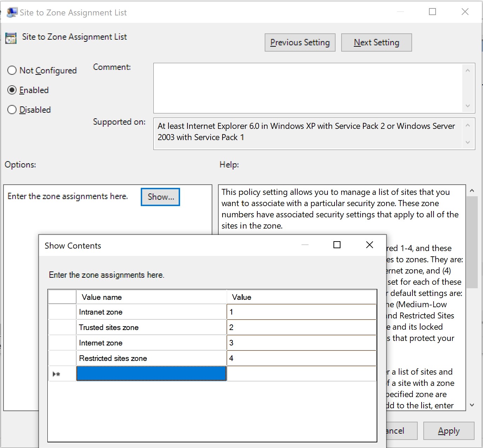Viewport: 483px width, 448px height.
Task: Select the Not Configured radio button
Action: 12,71
